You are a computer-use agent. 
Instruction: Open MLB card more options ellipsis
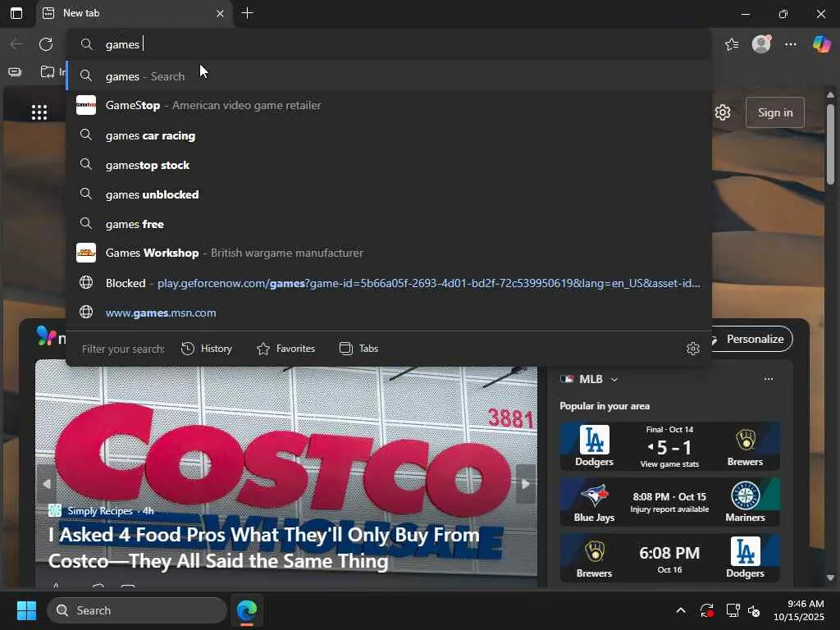[x=768, y=379]
